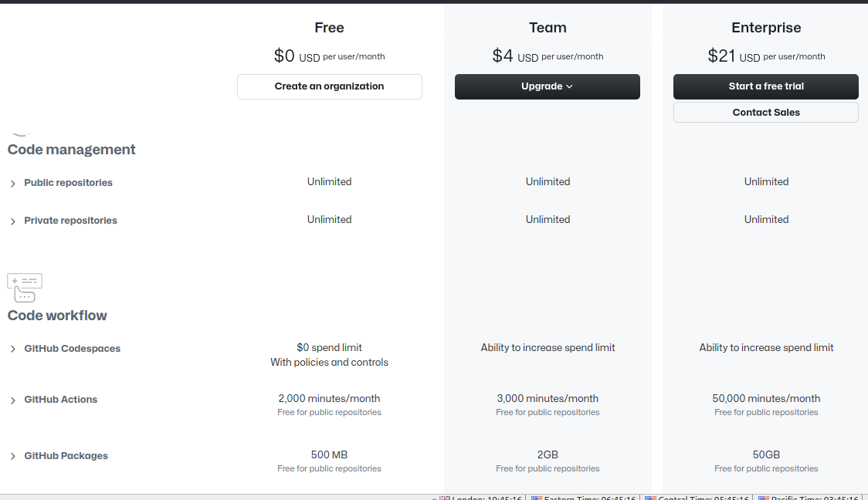Screen dimensions: 868x500
Task: Select the Team plan heading
Action: 548,28
